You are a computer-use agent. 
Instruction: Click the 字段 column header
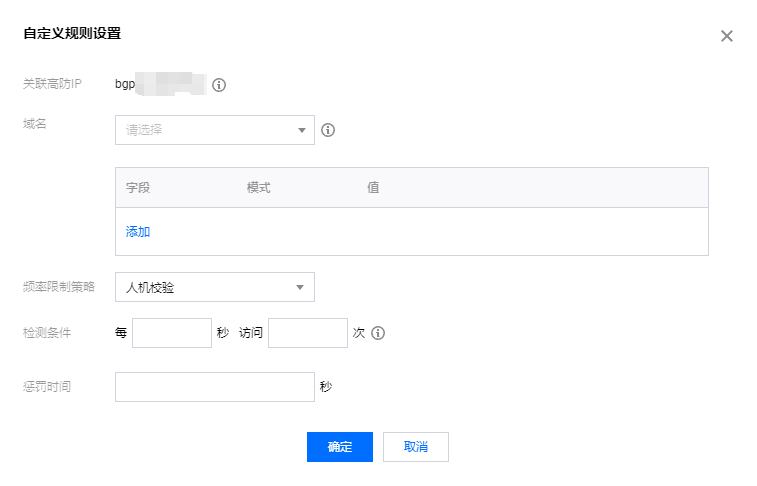(138, 187)
